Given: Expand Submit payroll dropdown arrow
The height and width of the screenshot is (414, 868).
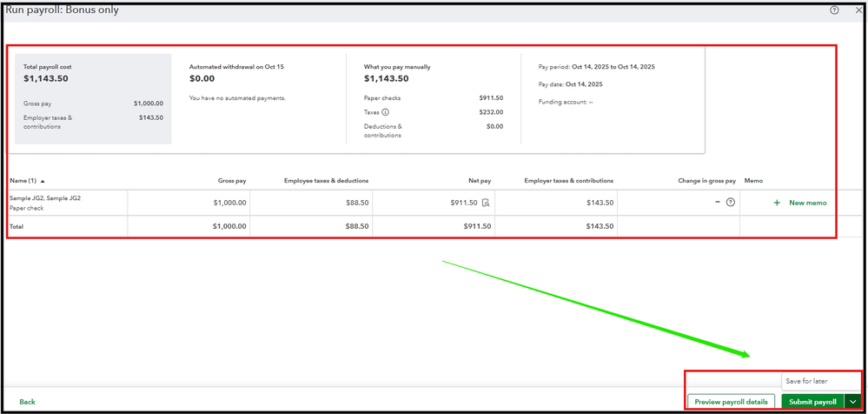Looking at the screenshot, I should [x=853, y=401].
